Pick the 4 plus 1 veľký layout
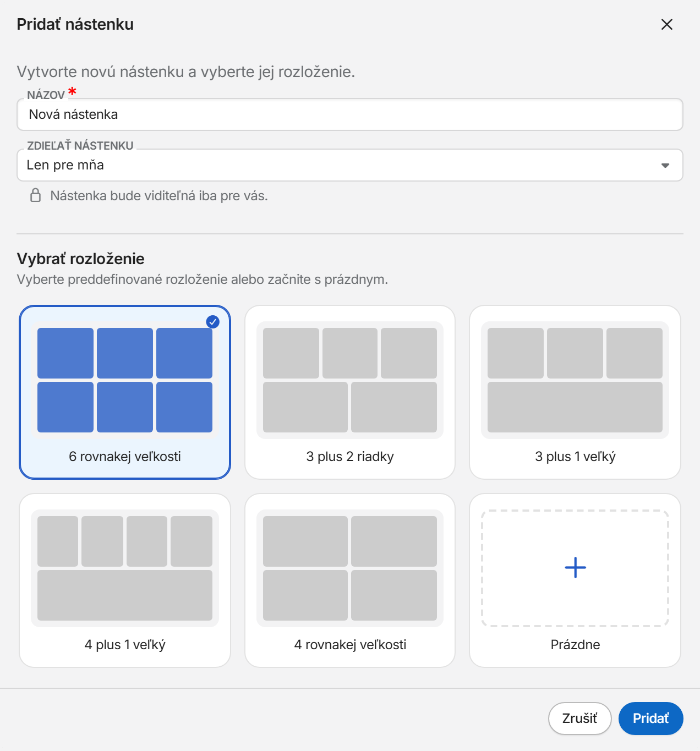 click(x=125, y=580)
